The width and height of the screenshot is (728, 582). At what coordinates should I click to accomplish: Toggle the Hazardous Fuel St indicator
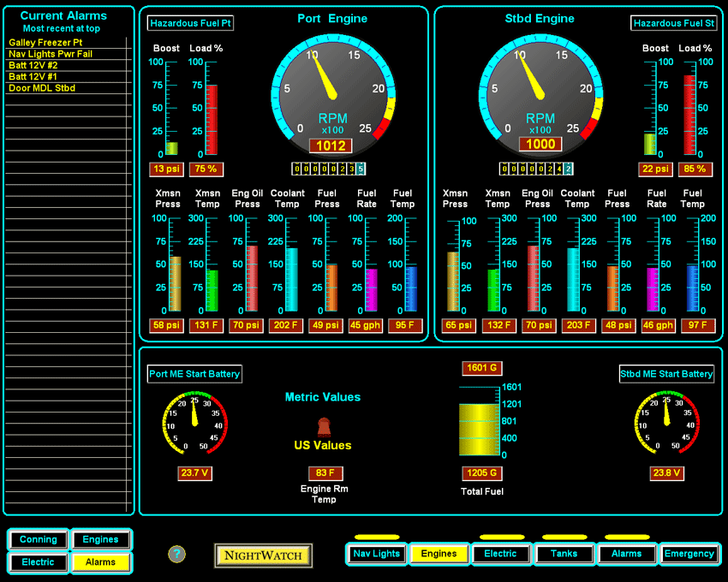click(673, 23)
